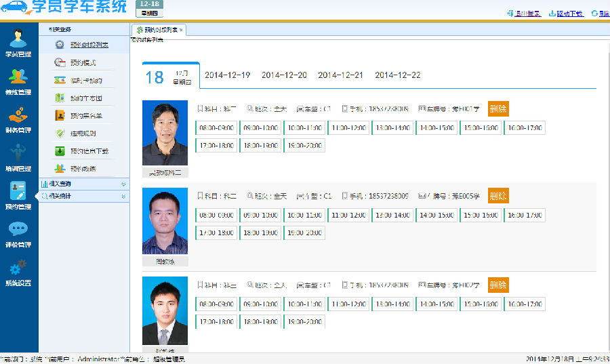The image size is (610, 364).
Task: Click 删除 for the first coach
Action: (497, 108)
